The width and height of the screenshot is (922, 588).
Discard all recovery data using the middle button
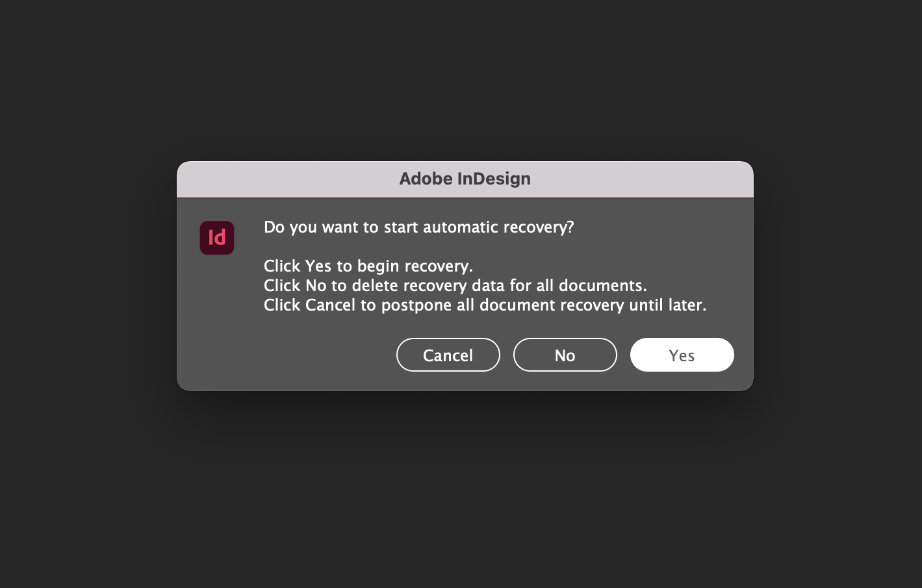click(x=565, y=355)
